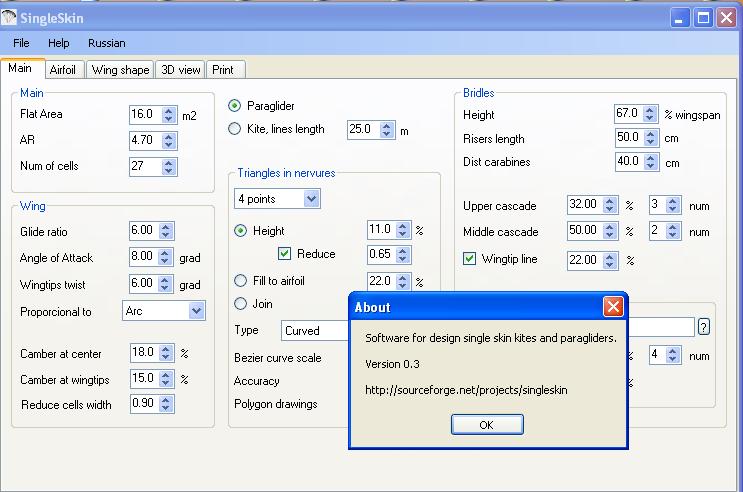
Task: Increase the Glide ratio spinner
Action: (x=167, y=226)
